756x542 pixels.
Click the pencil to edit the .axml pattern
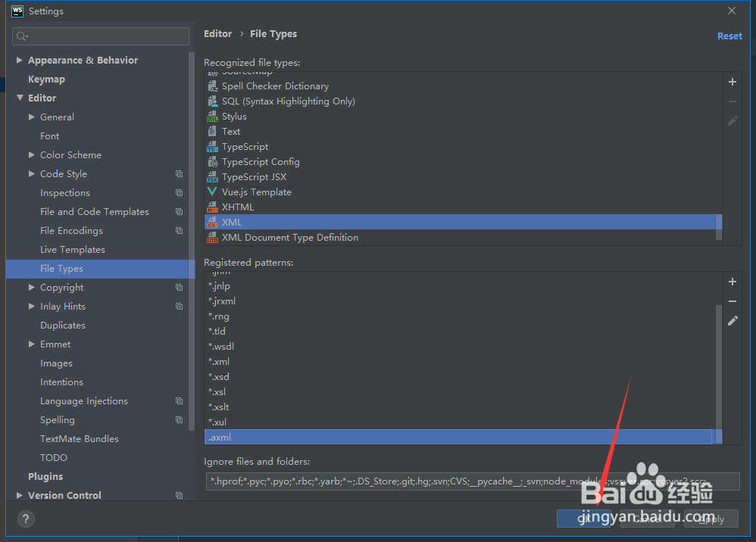732,321
